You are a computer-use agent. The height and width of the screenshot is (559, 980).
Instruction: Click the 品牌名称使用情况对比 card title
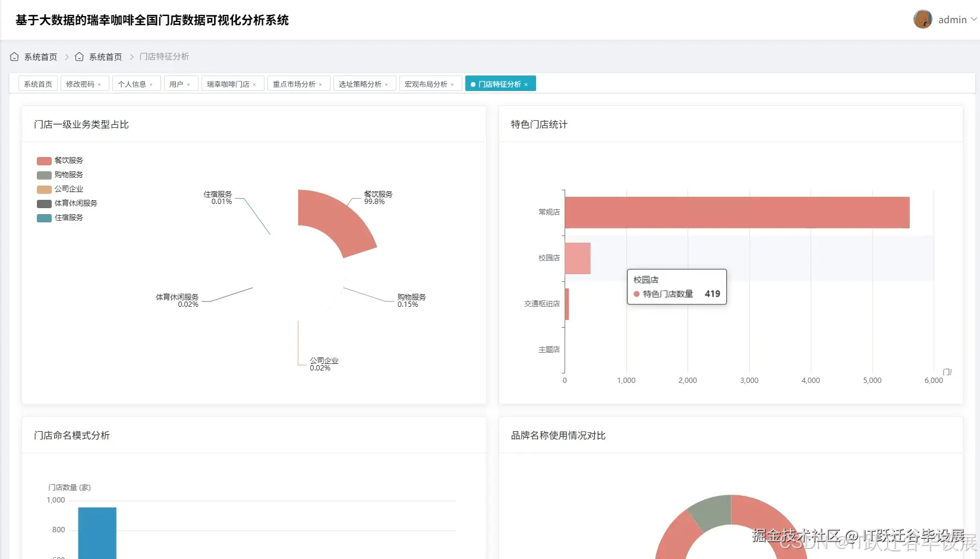(559, 435)
